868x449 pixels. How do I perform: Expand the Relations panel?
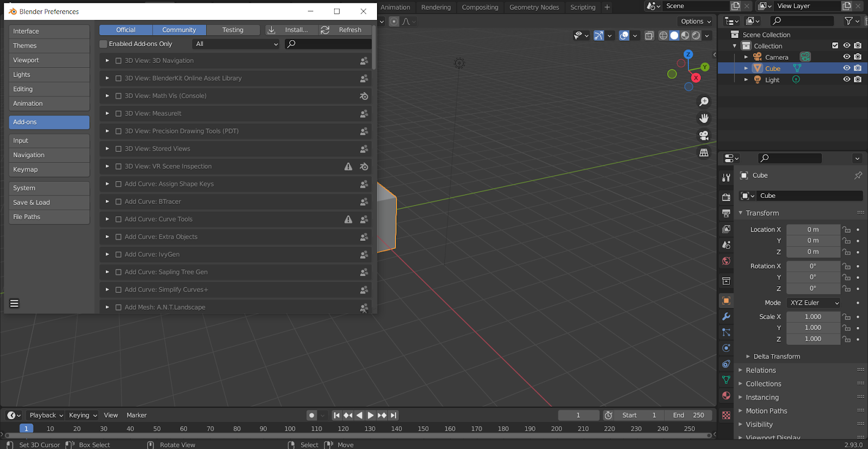click(x=761, y=370)
